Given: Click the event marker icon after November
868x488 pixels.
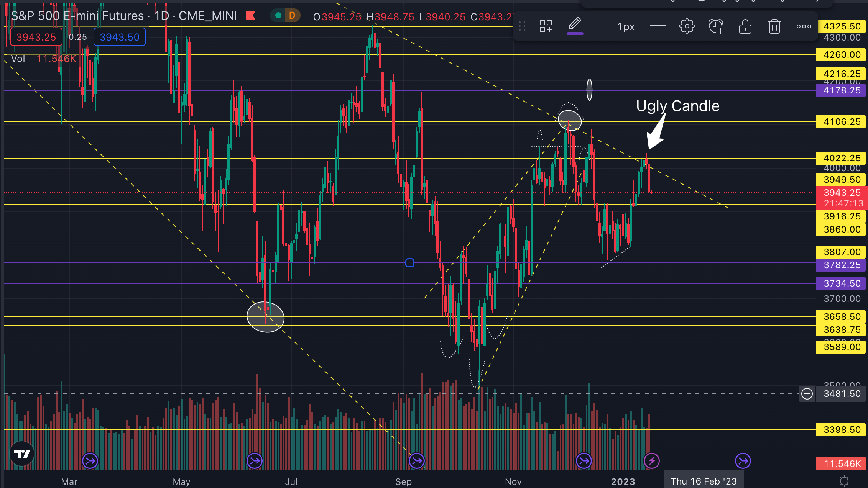Looking at the screenshot, I should [584, 461].
